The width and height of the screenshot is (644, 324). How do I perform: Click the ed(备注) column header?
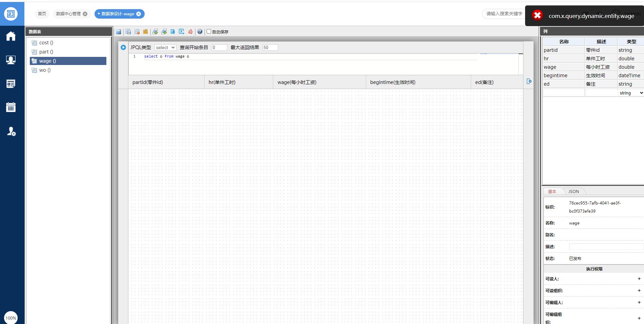(497, 82)
